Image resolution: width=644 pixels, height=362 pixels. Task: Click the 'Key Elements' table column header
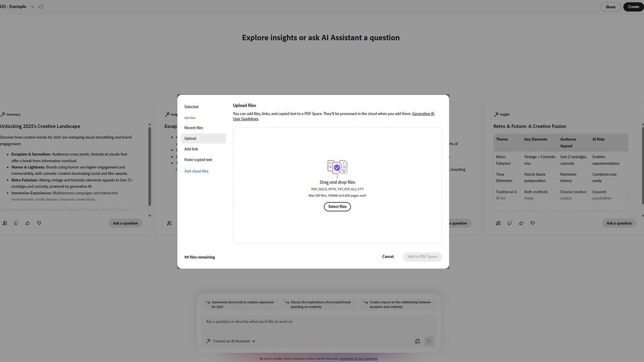(536, 140)
